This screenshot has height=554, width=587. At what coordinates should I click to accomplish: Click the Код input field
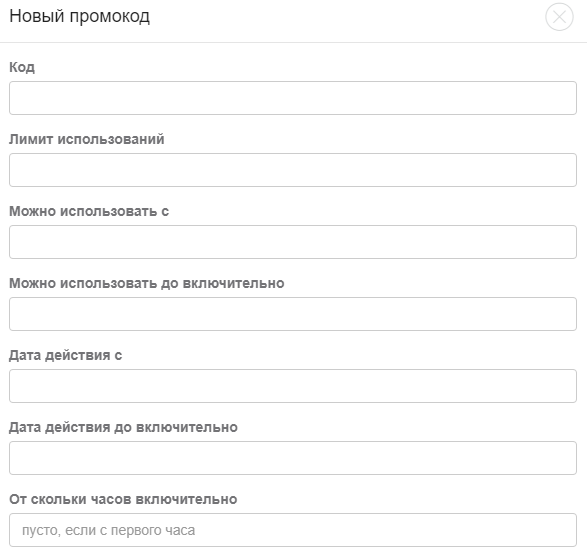pyautogui.click(x=293, y=98)
